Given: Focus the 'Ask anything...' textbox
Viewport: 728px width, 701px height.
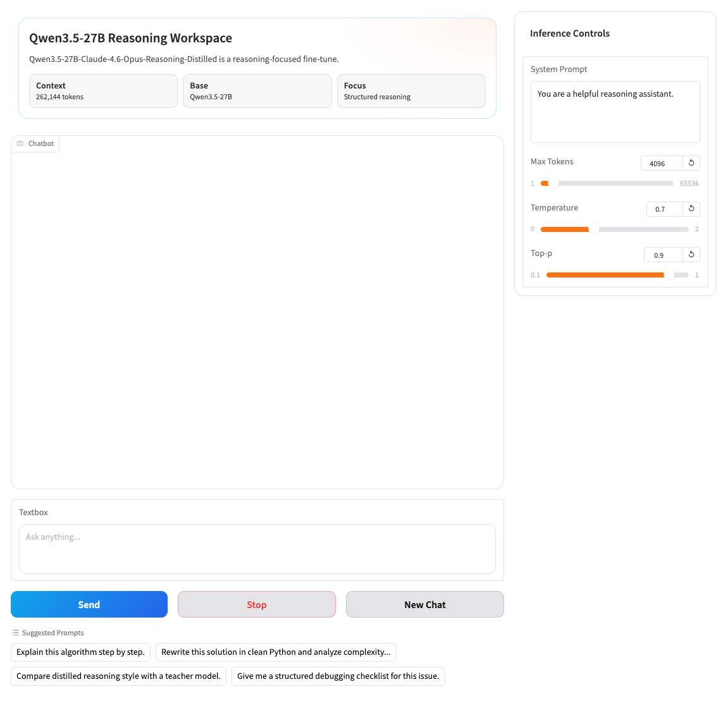Looking at the screenshot, I should click(x=257, y=549).
